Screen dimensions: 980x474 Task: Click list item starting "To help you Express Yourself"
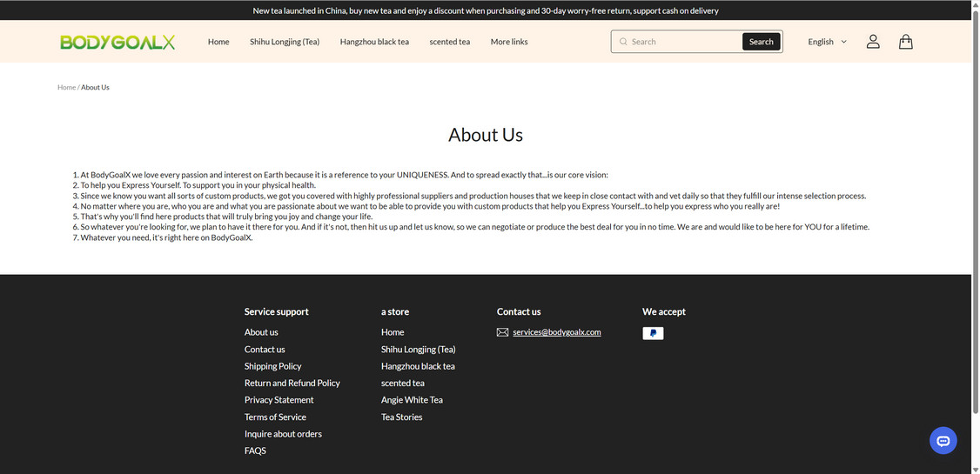coord(198,185)
